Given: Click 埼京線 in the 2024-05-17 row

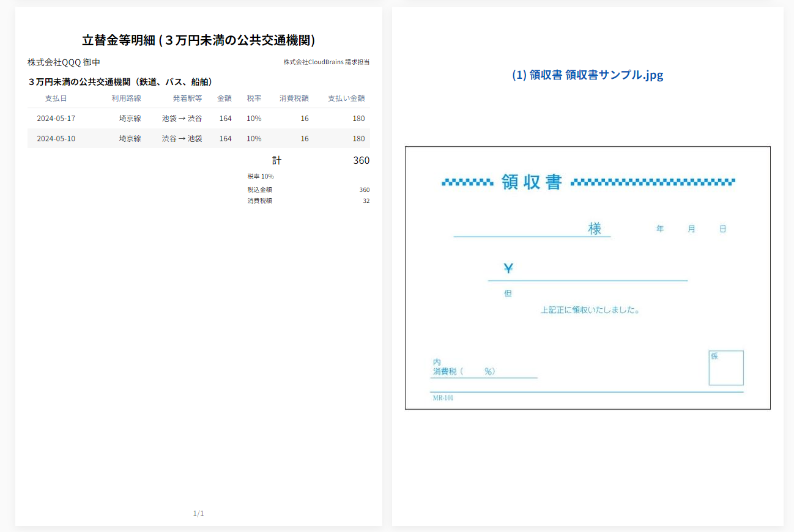Looking at the screenshot, I should pyautogui.click(x=130, y=118).
